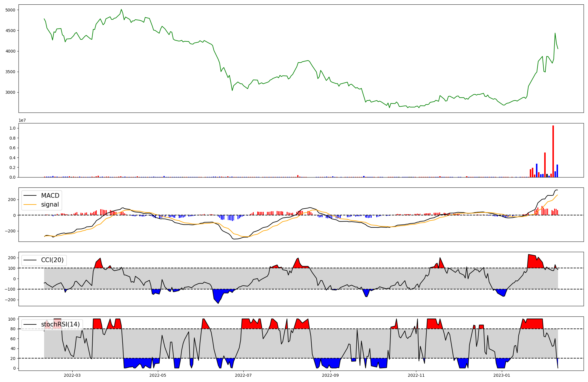Click the 2022-07 date tick label
Image resolution: width=588 pixels, height=382 pixels.
point(243,375)
